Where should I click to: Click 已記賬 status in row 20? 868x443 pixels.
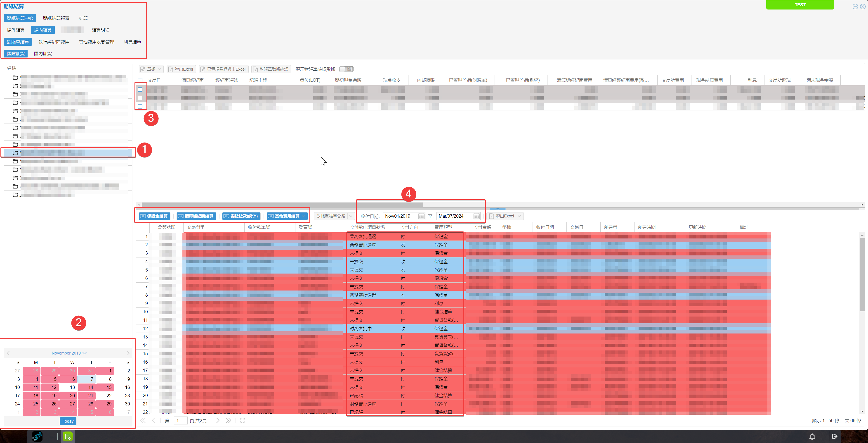356,395
